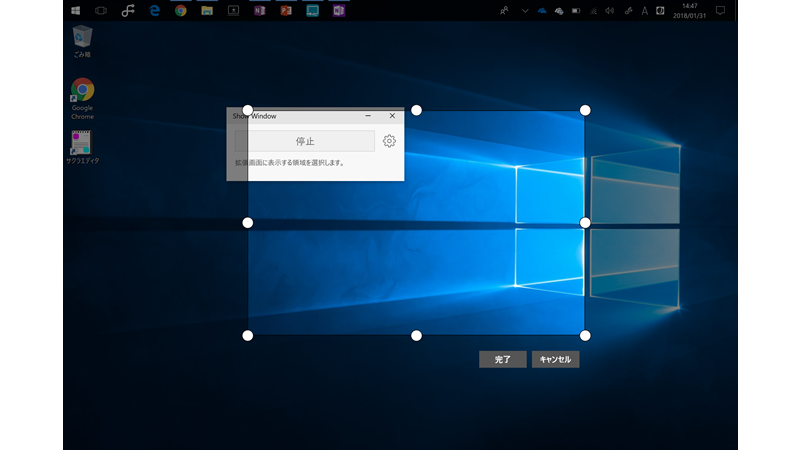Open the branching-lines app in taskbar
Image resolution: width=800 pixels, height=450 pixels.
128,11
